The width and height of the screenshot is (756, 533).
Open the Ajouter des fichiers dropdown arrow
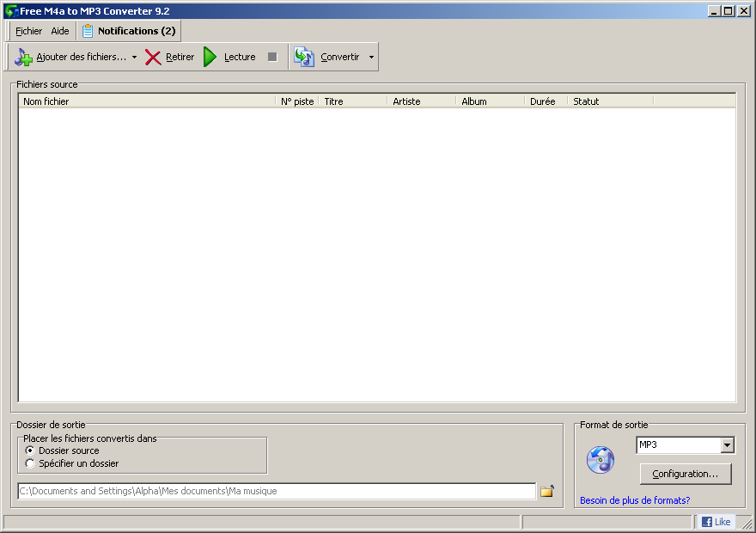[135, 57]
